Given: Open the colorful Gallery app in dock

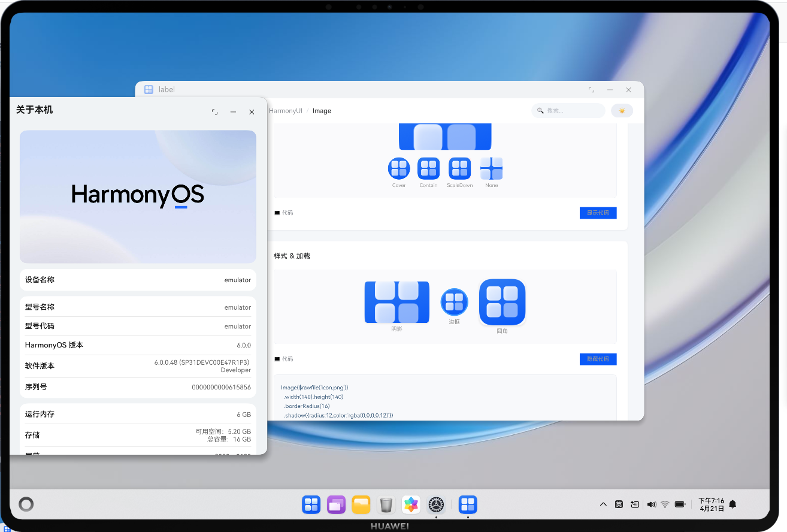Looking at the screenshot, I should pyautogui.click(x=411, y=504).
